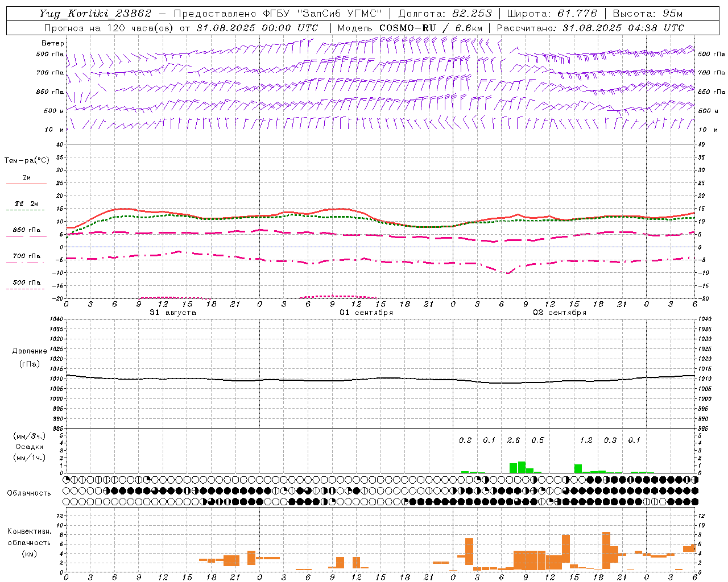Click the 2.6 precipitation total value
728x582 pixels.
tap(513, 440)
